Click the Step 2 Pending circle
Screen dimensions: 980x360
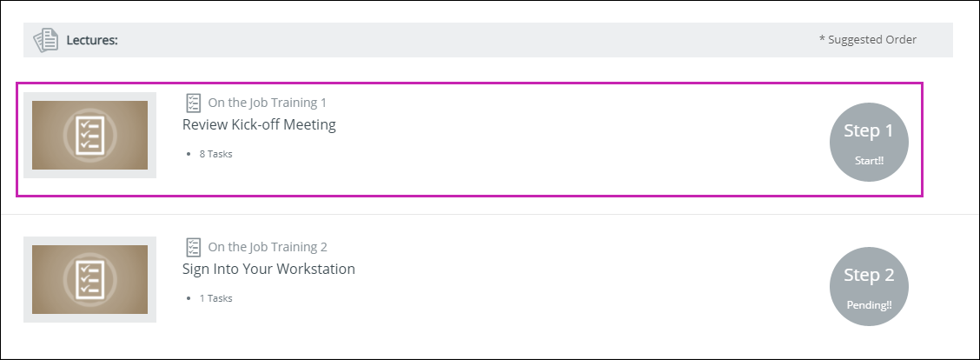click(x=869, y=287)
